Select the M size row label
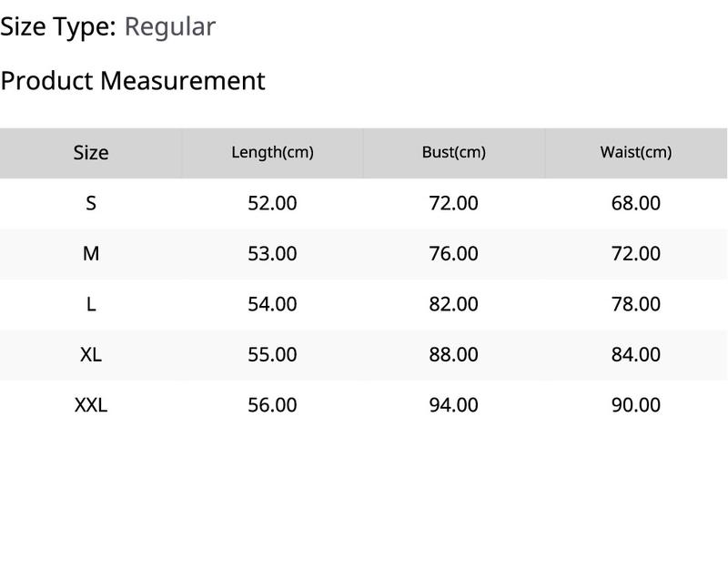 click(91, 253)
